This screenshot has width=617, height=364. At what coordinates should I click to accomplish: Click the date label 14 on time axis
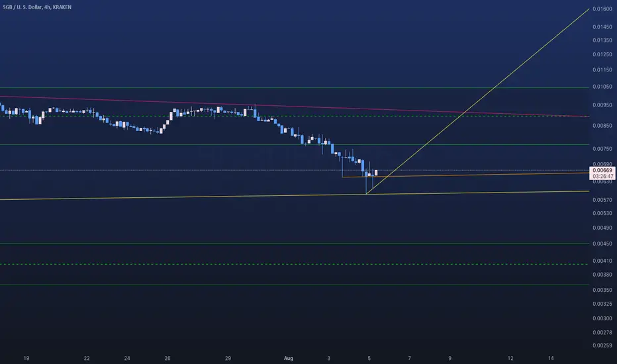[551, 358]
